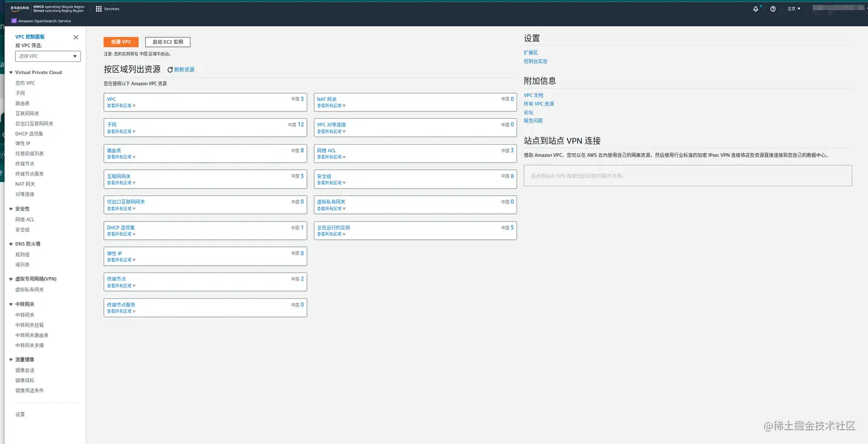Select 中转网关挂载 in the sidebar

30,325
